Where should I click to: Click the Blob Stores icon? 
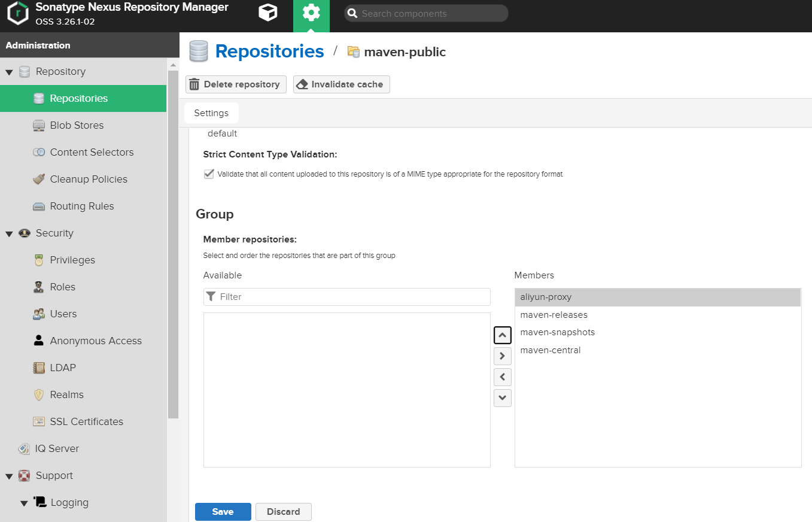(x=39, y=126)
